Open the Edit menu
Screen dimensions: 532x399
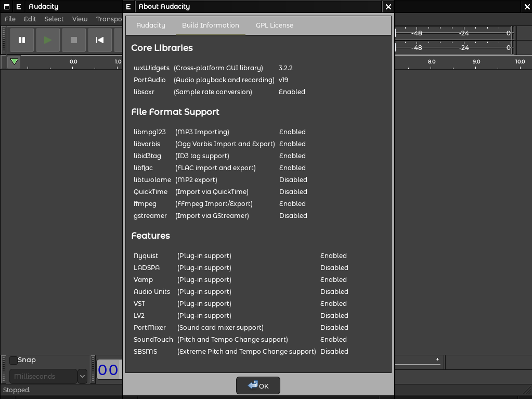pyautogui.click(x=30, y=19)
